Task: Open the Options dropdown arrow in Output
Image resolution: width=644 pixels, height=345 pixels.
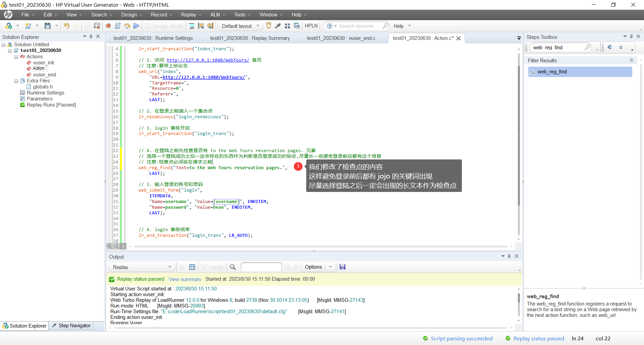Action: pos(330,267)
